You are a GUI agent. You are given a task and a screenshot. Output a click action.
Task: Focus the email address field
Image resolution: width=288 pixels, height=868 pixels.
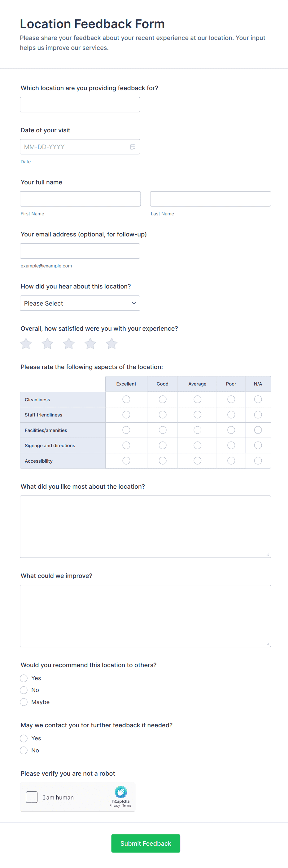coord(80,251)
